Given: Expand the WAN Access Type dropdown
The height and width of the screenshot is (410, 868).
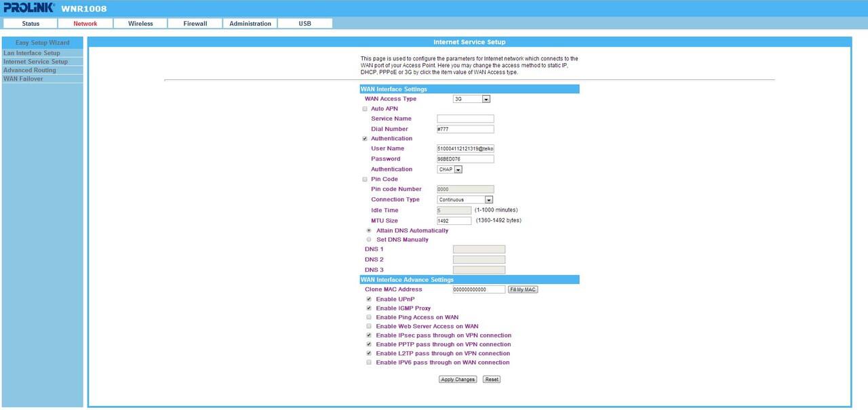Looking at the screenshot, I should [x=471, y=99].
